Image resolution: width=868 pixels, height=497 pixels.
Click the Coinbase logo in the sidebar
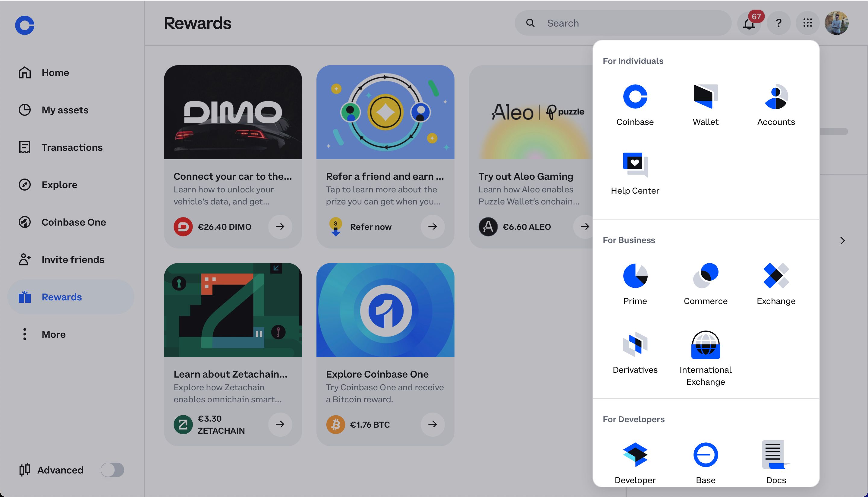coord(24,25)
